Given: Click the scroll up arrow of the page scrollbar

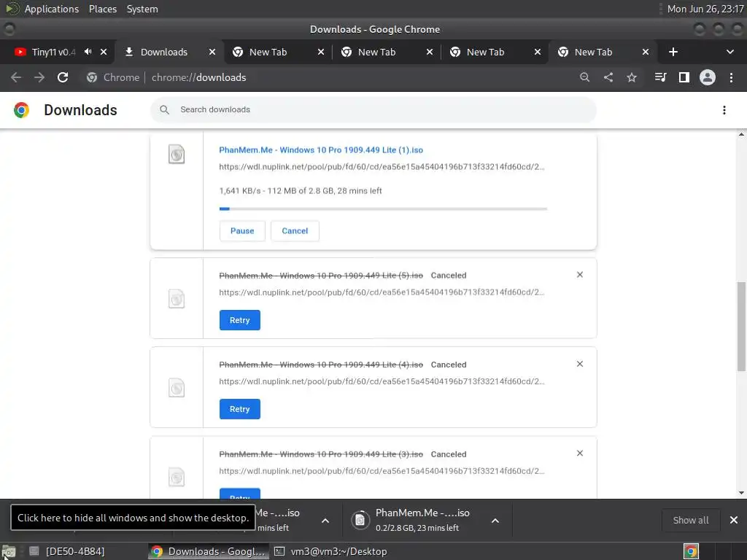Looking at the screenshot, I should [741, 134].
